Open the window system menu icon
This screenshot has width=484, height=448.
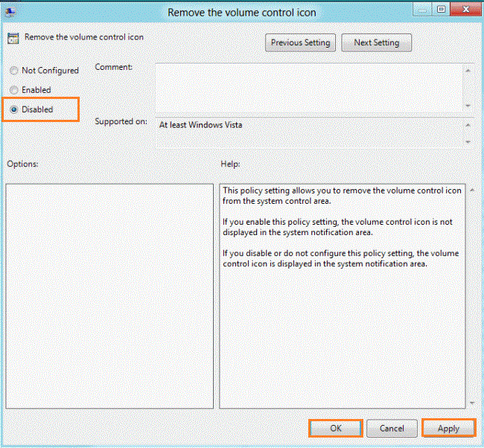click(x=10, y=12)
